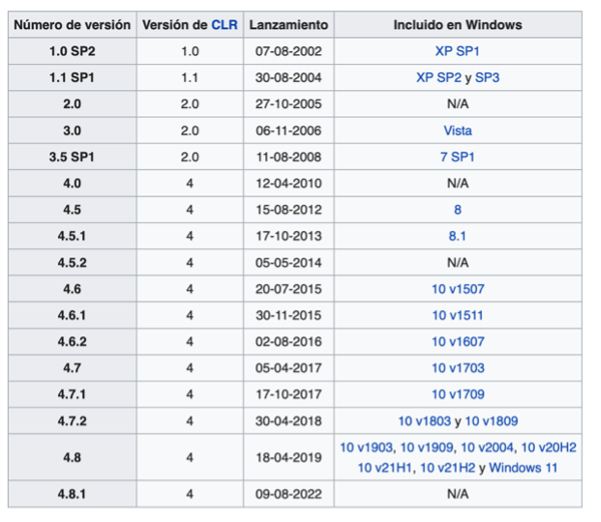This screenshot has width=601, height=522.
Task: Select the '4.6.1' version cell
Action: pos(72,315)
